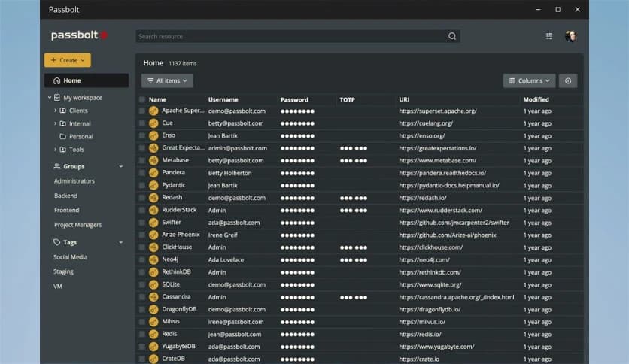Viewport: 629px width, 364px height.
Task: Click the Tags label icon
Action: (56, 242)
